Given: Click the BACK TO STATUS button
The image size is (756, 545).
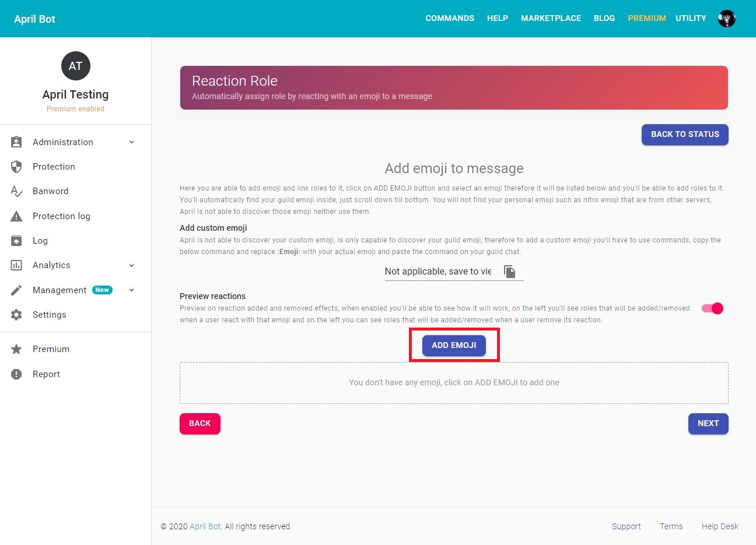Looking at the screenshot, I should tap(685, 134).
